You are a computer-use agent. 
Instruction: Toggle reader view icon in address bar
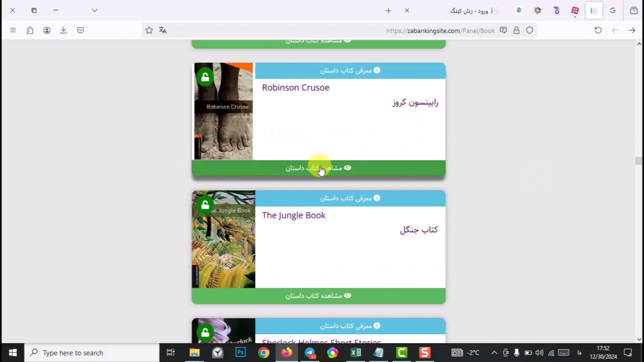pyautogui.click(x=503, y=31)
